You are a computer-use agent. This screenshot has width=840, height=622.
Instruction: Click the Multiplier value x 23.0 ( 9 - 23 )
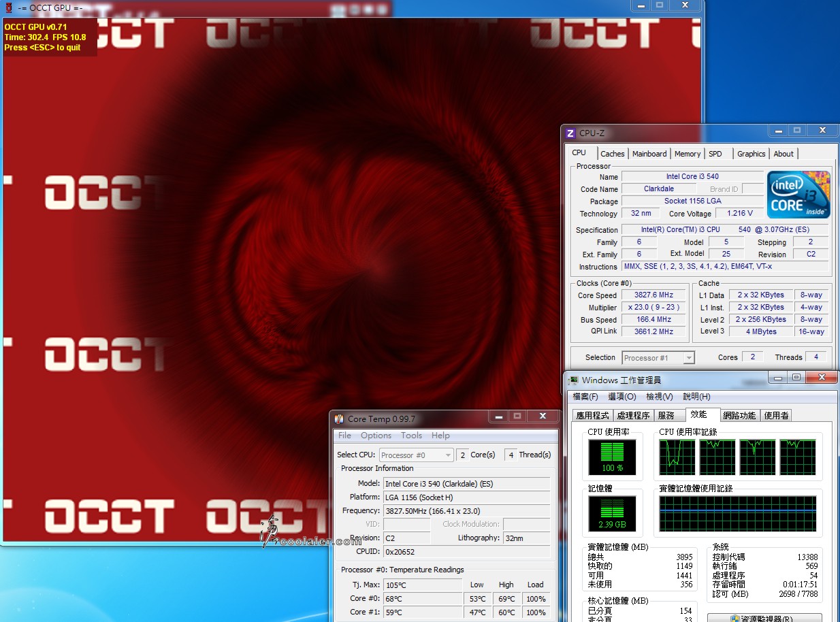[653, 308]
